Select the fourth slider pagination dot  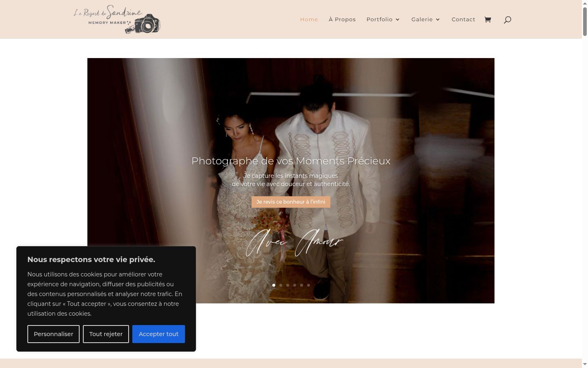click(294, 285)
